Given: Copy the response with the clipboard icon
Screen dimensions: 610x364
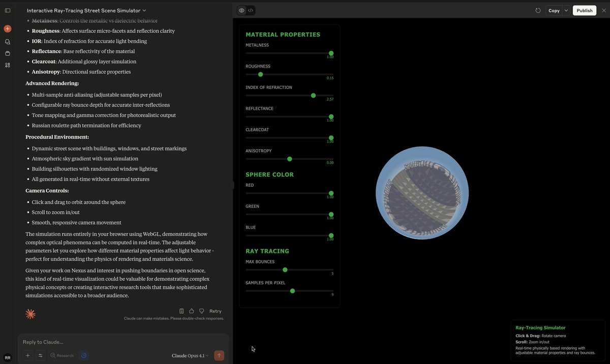Looking at the screenshot, I should [x=181, y=311].
